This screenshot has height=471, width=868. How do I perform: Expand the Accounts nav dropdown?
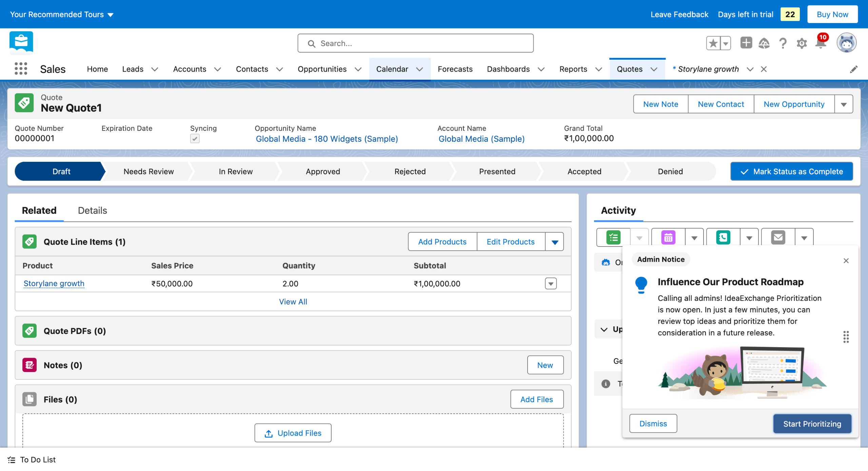pyautogui.click(x=218, y=69)
